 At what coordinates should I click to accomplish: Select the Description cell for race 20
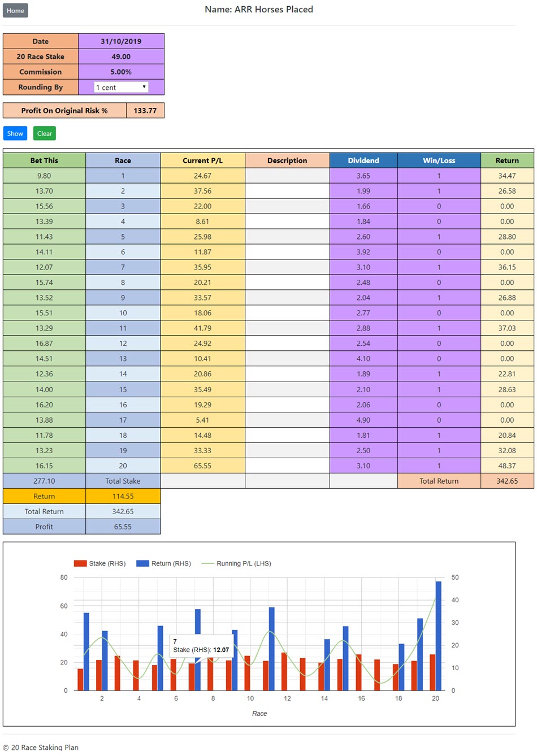(x=287, y=466)
